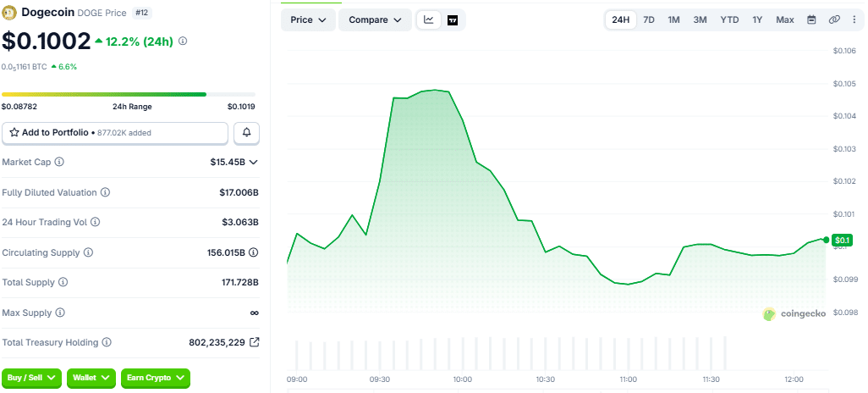Switch to line chart view icon

429,20
